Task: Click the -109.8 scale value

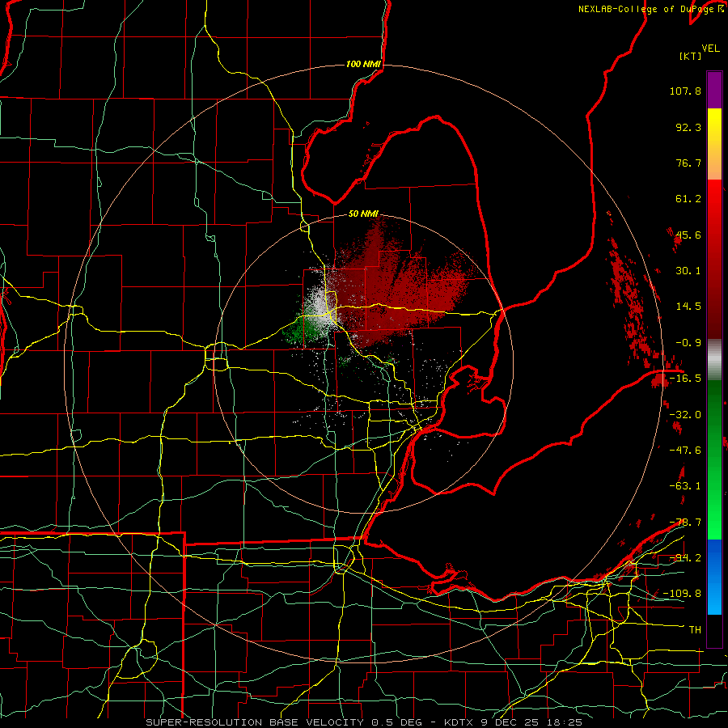Action: [x=682, y=594]
